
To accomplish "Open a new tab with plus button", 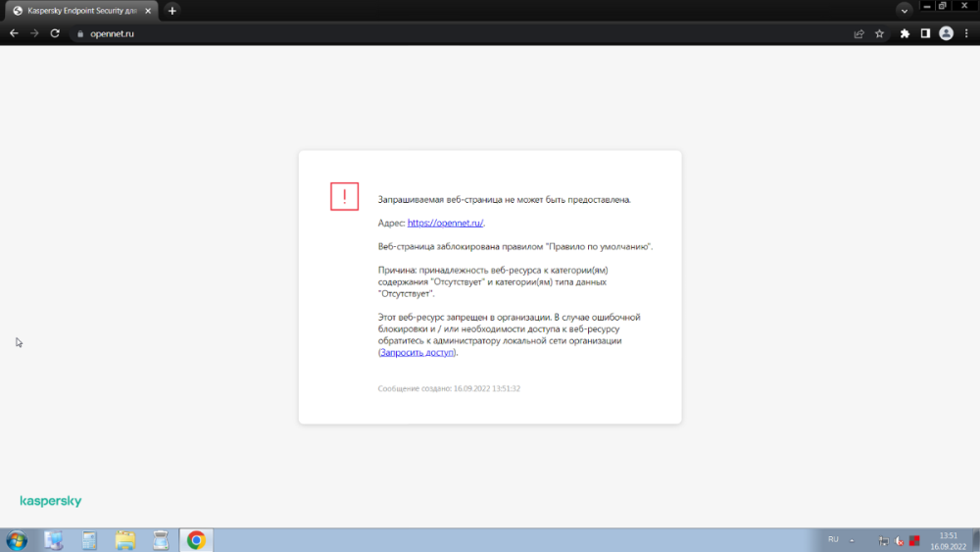I will [172, 10].
